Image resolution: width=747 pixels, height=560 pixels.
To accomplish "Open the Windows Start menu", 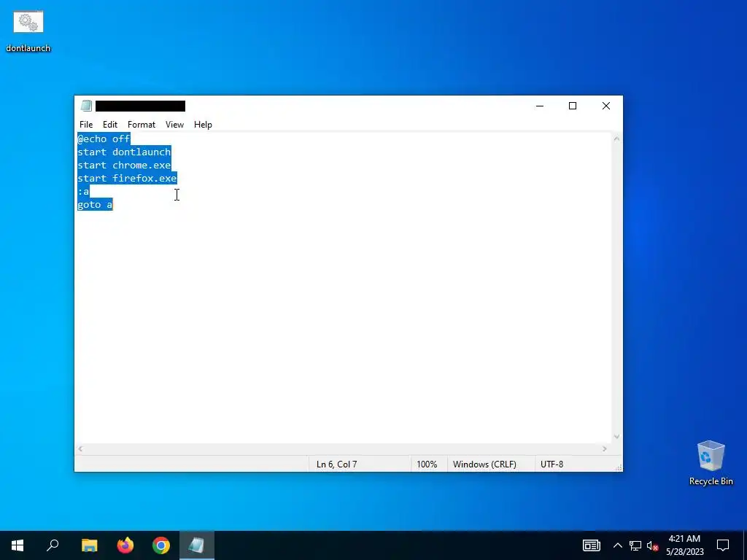I will 18,545.
